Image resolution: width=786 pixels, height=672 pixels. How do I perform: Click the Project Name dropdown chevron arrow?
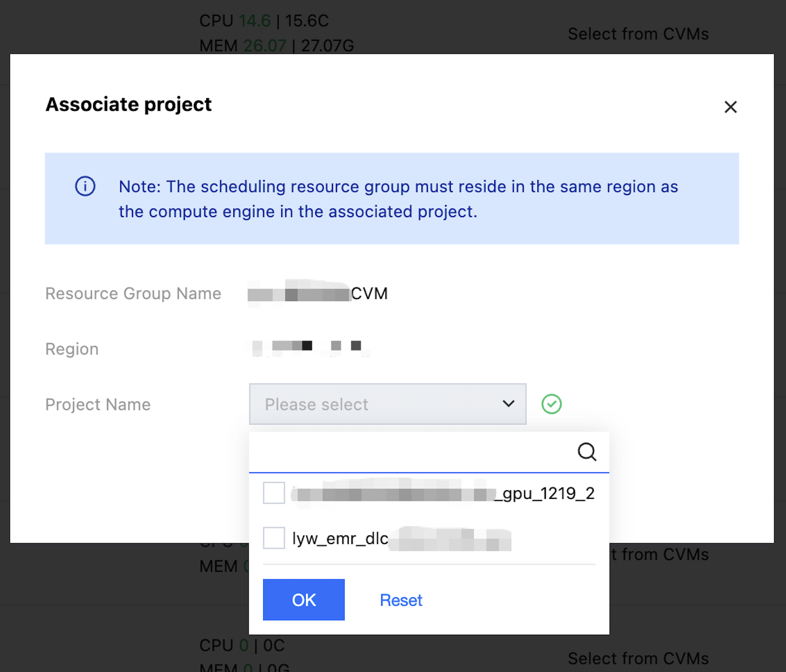pyautogui.click(x=508, y=404)
